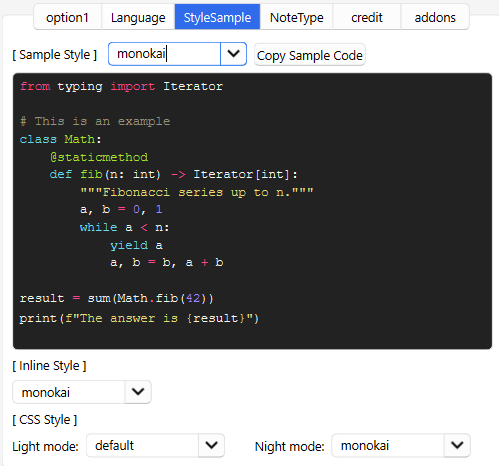Open the credit tab
This screenshot has width=499, height=466.
tap(367, 17)
